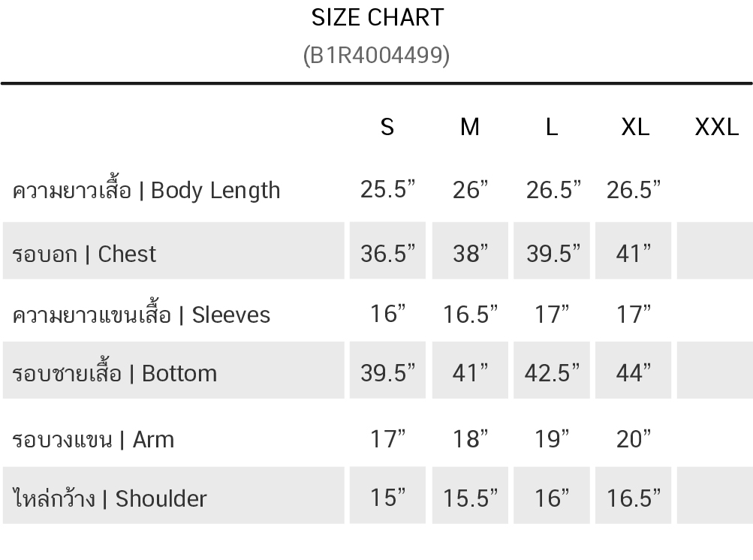Image resolution: width=753 pixels, height=560 pixels.
Task: Select the L size column header
Action: pos(552,128)
